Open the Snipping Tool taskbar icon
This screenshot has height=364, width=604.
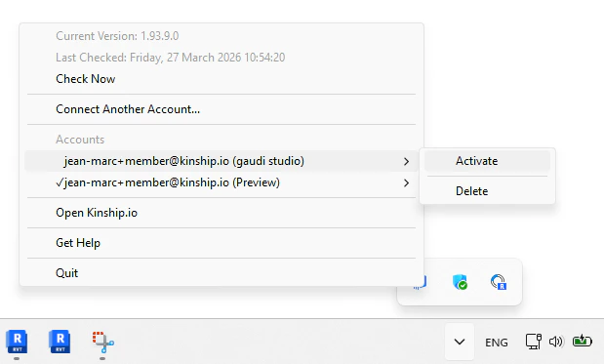(x=102, y=343)
